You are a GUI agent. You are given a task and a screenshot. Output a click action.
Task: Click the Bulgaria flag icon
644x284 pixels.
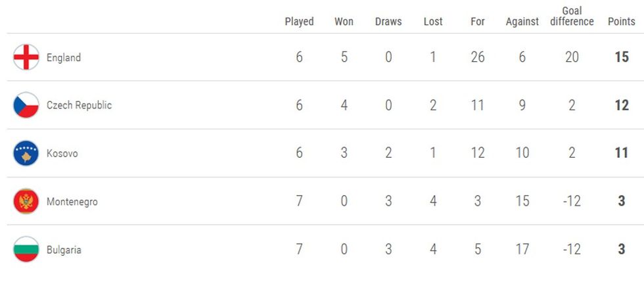pyautogui.click(x=26, y=250)
